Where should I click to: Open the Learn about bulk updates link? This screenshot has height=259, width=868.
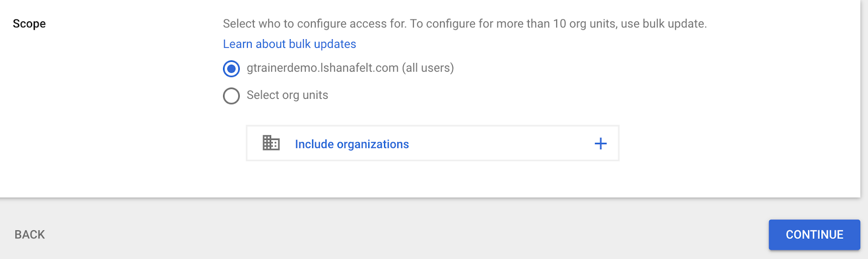tap(289, 44)
